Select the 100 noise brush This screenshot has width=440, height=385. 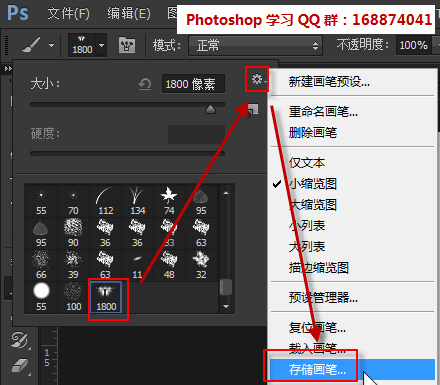(x=73, y=297)
